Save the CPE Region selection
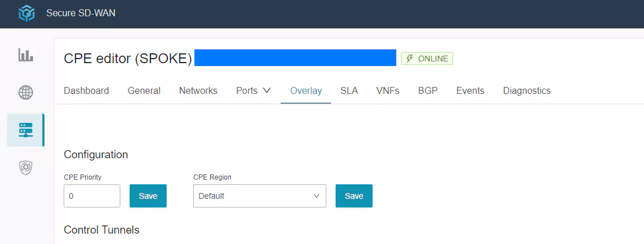 click(354, 196)
